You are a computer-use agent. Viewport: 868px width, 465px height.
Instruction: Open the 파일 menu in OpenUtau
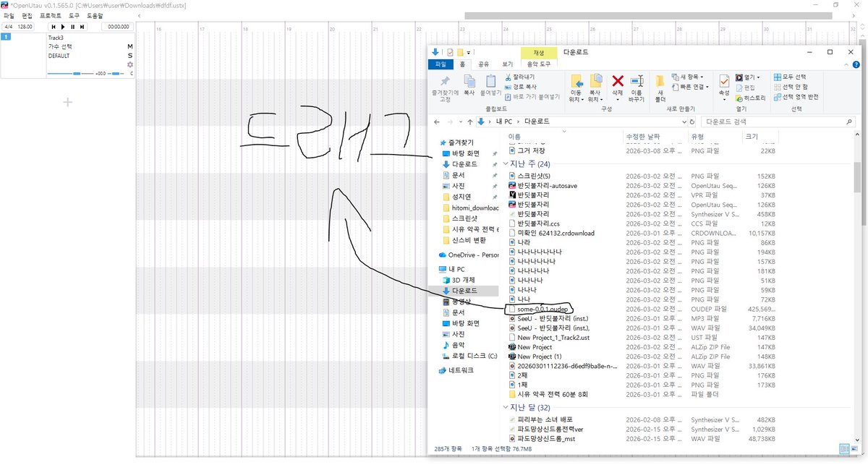pos(9,15)
